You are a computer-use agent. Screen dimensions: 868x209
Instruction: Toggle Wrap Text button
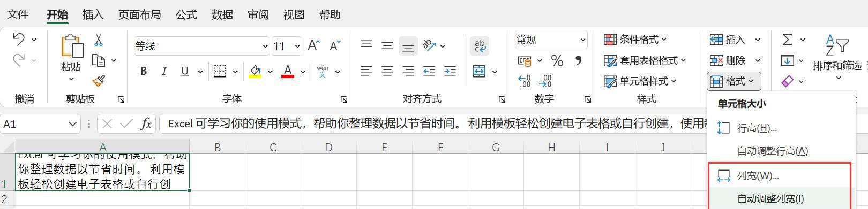tap(480, 46)
